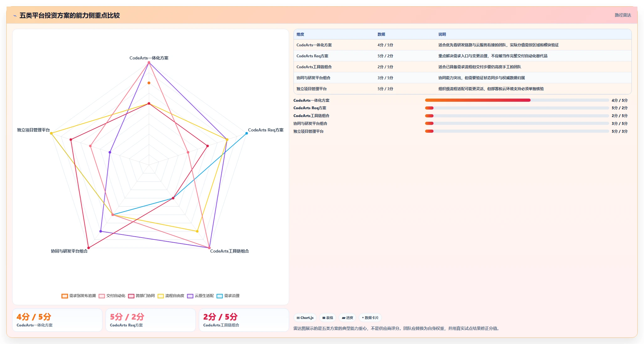Open the 2分 / 5分 CodeArts工具链组合 data card
The width and height of the screenshot is (644, 344).
click(244, 320)
